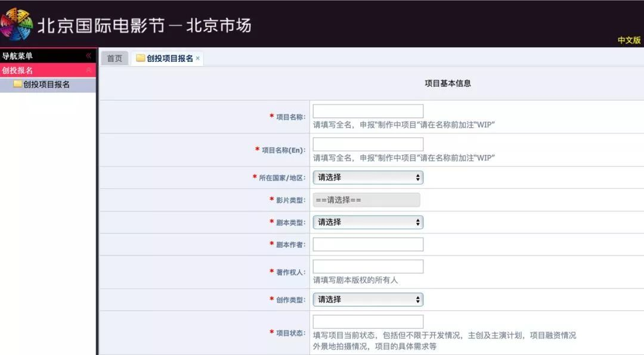Screen dimensions: 644x355
Task: Click the 北京国际电影节 — 北京市场 title
Action: pyautogui.click(x=144, y=26)
